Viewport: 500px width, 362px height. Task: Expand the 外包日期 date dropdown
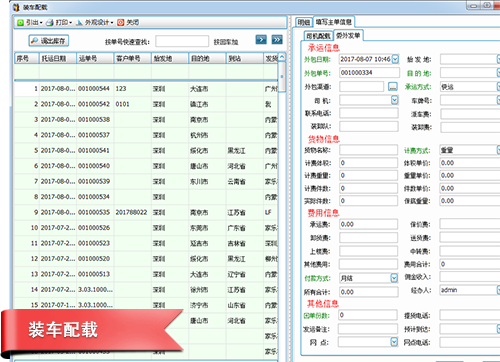click(395, 59)
